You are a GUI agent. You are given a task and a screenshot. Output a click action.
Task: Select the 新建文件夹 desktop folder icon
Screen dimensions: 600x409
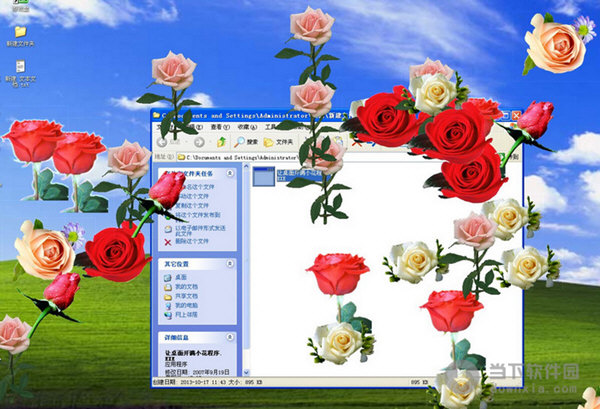pos(20,36)
